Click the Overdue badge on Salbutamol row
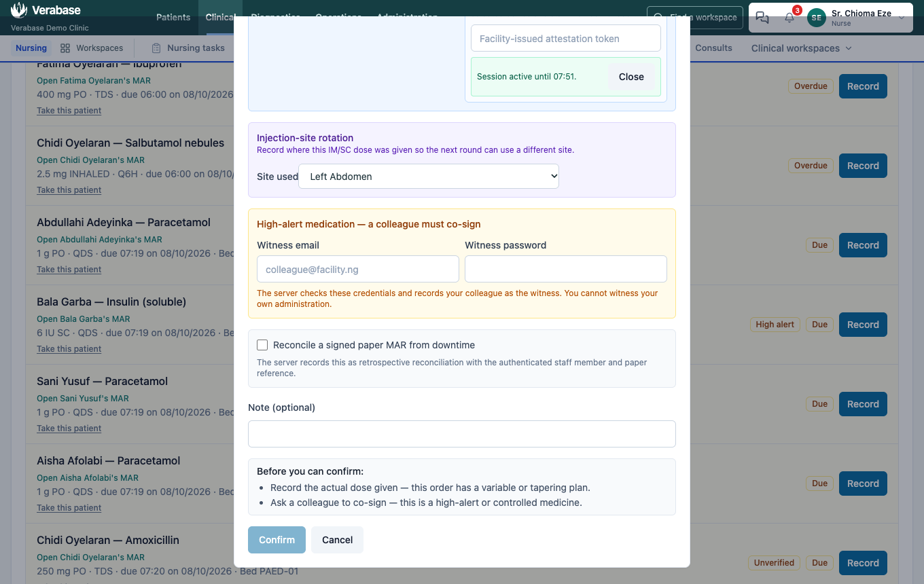Viewport: 924px width, 584px height. pyautogui.click(x=811, y=166)
